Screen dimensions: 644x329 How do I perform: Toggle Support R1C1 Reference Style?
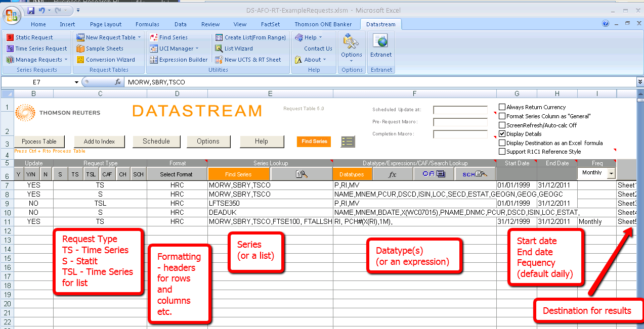[502, 152]
